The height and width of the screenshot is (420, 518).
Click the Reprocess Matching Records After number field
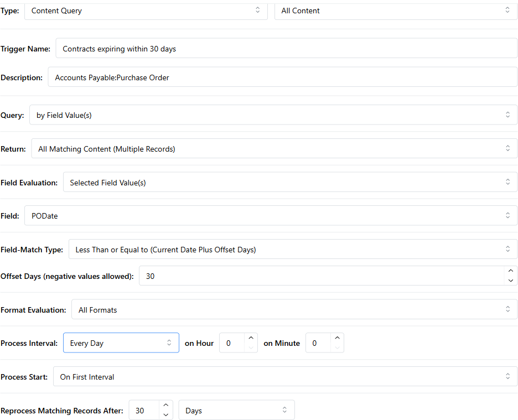pyautogui.click(x=144, y=411)
